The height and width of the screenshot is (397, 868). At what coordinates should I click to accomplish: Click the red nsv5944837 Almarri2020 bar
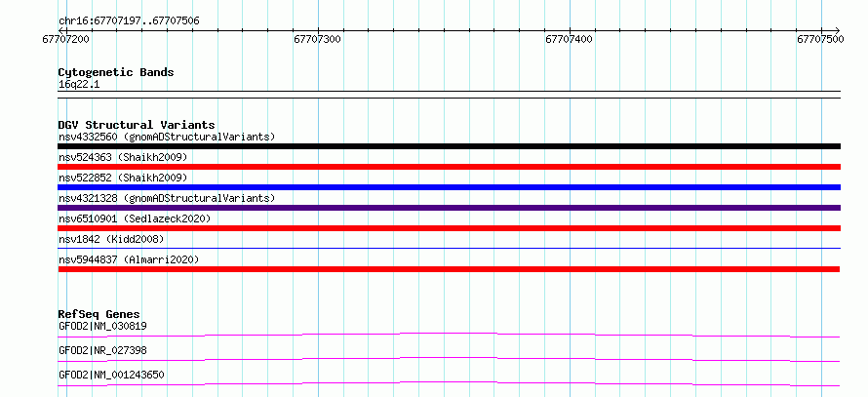click(x=449, y=269)
